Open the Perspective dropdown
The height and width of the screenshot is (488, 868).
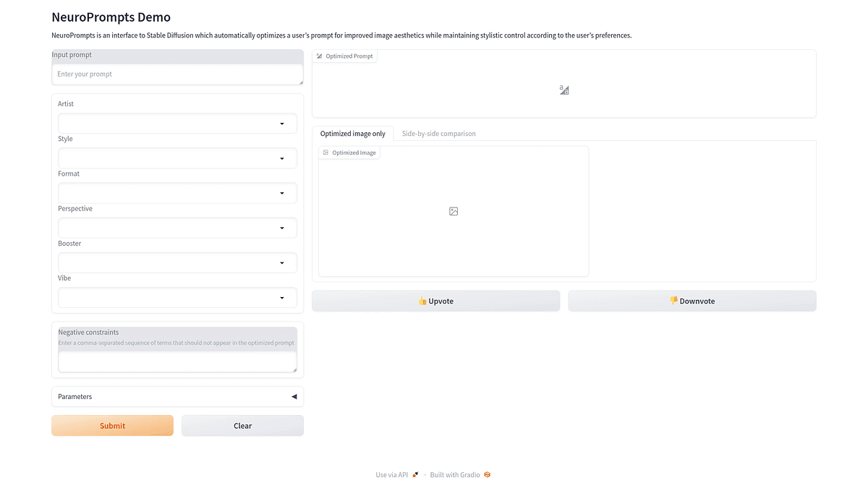point(177,228)
